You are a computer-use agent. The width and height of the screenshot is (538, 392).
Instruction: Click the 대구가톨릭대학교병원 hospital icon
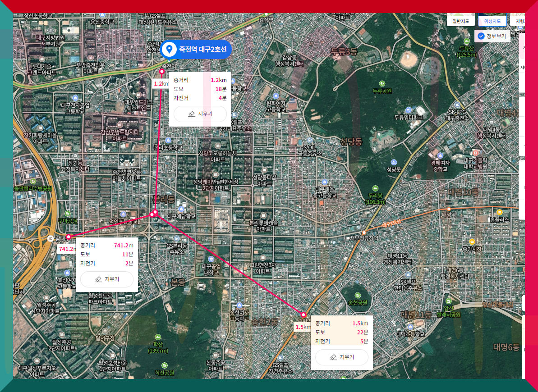pyautogui.click(x=475, y=153)
